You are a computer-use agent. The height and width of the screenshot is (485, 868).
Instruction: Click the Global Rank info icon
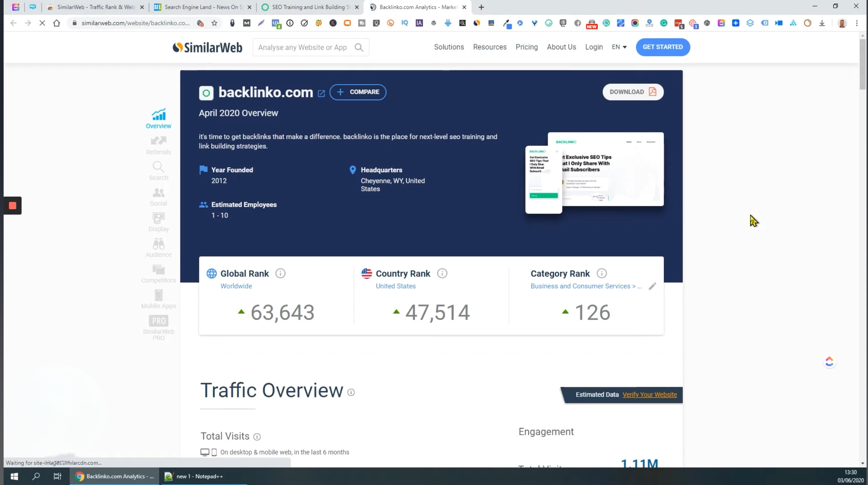click(x=280, y=274)
